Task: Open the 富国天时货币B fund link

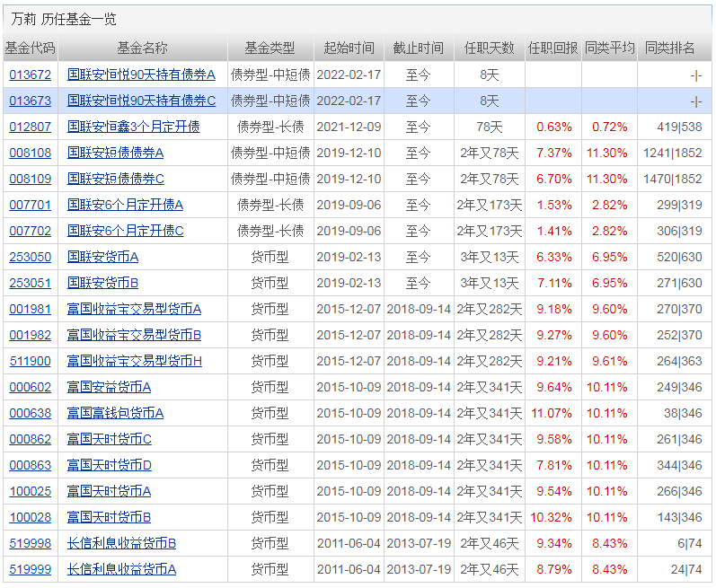Action: pyautogui.click(x=109, y=517)
